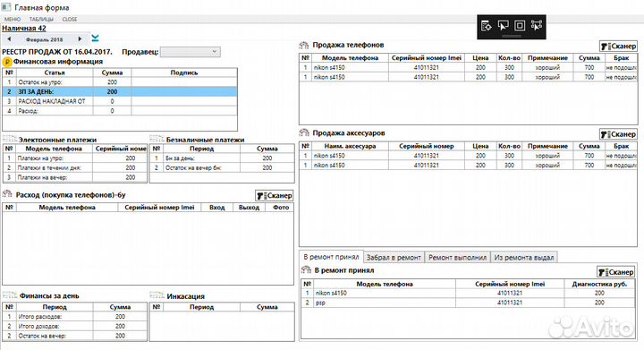Select the Итого доходов: row
Screen dimensions: 644x350
point(75,326)
